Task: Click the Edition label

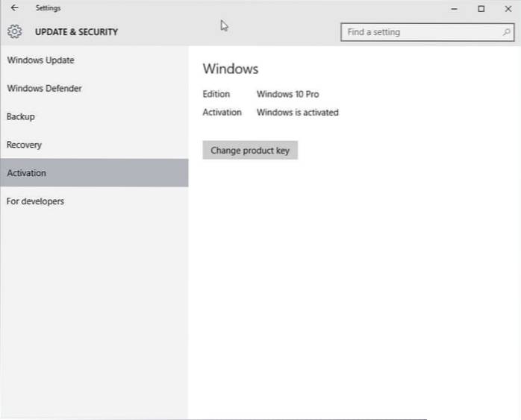Action: (216, 94)
